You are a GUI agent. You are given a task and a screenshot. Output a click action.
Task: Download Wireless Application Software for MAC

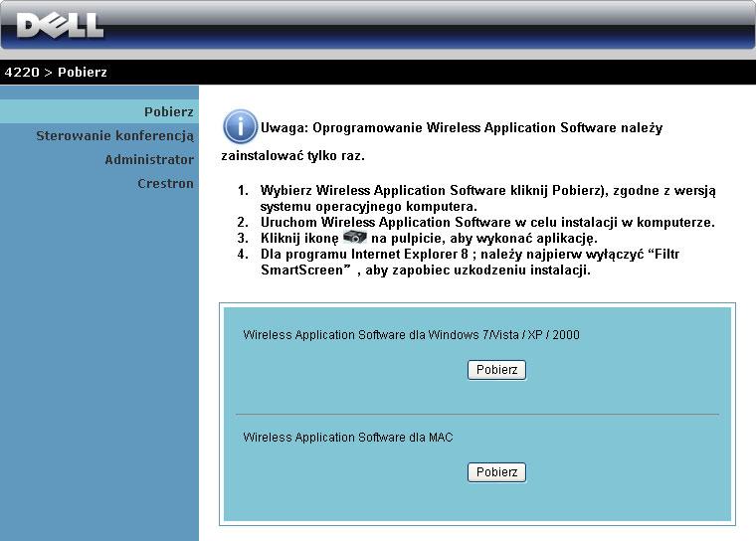coord(496,472)
